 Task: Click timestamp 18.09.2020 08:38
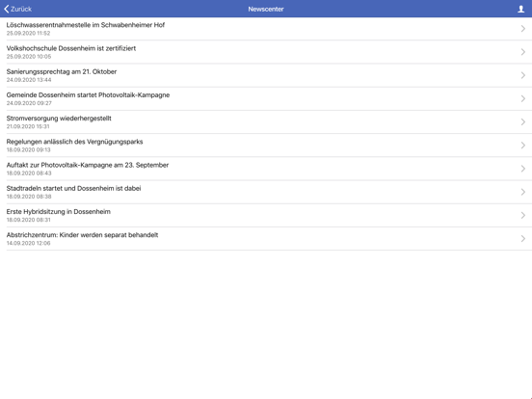[29, 197]
